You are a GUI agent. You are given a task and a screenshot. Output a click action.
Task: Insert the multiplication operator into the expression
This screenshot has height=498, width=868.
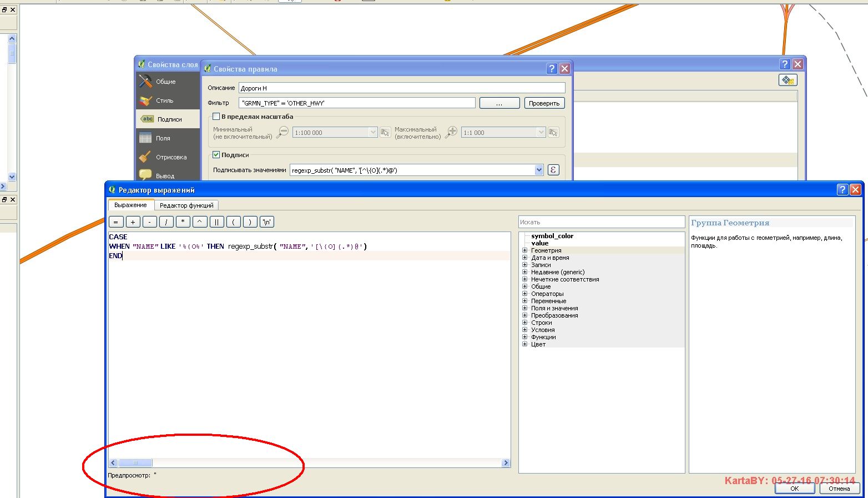[183, 222]
